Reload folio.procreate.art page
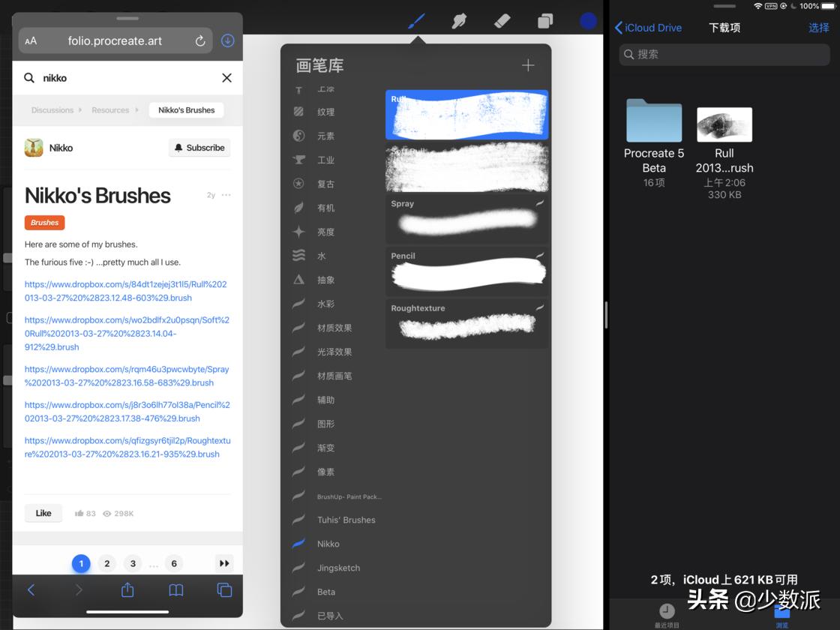The height and width of the screenshot is (630, 840). click(x=199, y=40)
